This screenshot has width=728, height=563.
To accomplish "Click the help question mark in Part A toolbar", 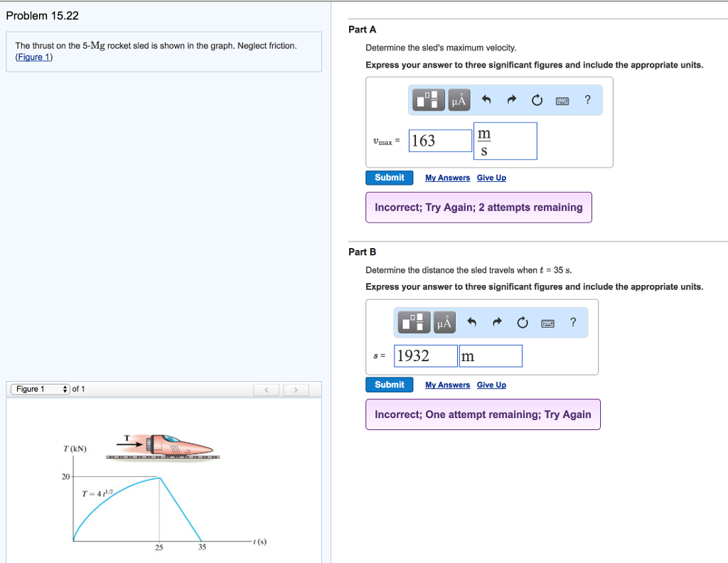I will tap(587, 100).
